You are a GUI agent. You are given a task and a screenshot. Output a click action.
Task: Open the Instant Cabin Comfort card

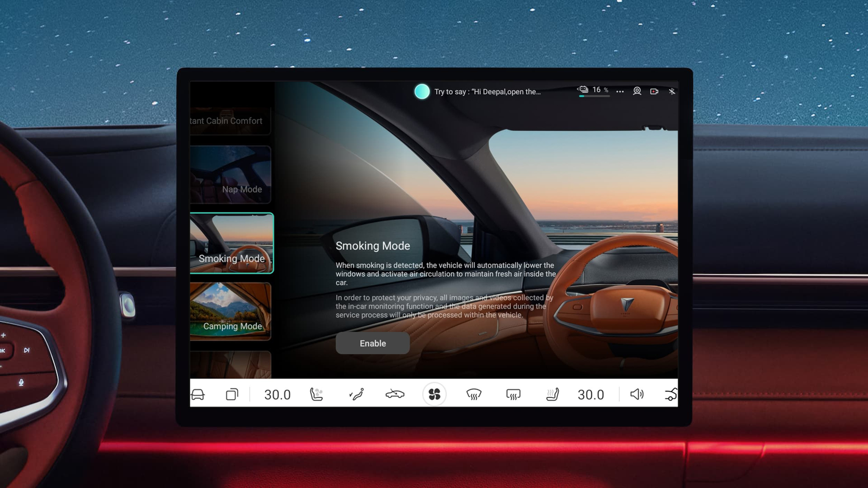point(231,121)
